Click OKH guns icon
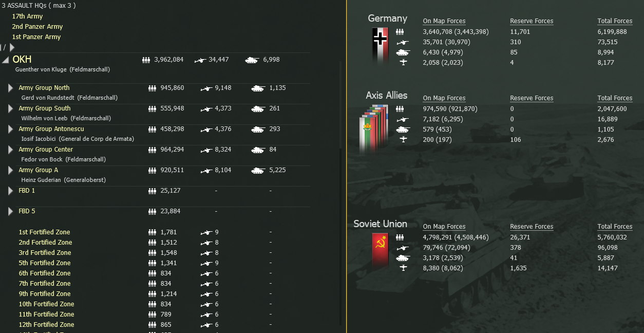Screen dimensions: 644x333 pos(200,60)
